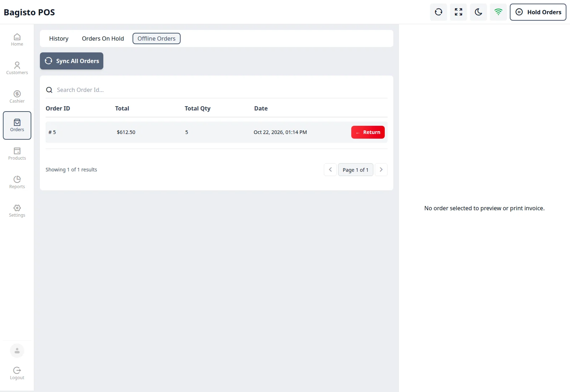The width and height of the screenshot is (570, 392).
Task: Click the Total column header
Action: 122,108
